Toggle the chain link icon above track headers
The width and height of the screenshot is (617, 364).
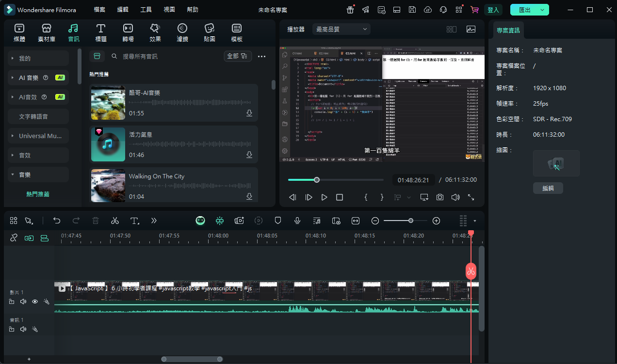coord(14,238)
